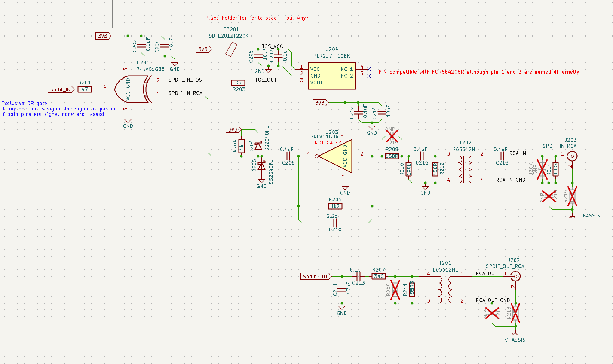Click the R211 95R resistor symbol

(412, 290)
